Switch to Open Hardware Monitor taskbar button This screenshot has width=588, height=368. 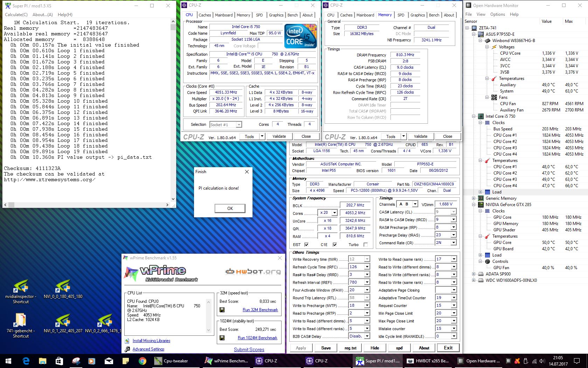(479, 361)
